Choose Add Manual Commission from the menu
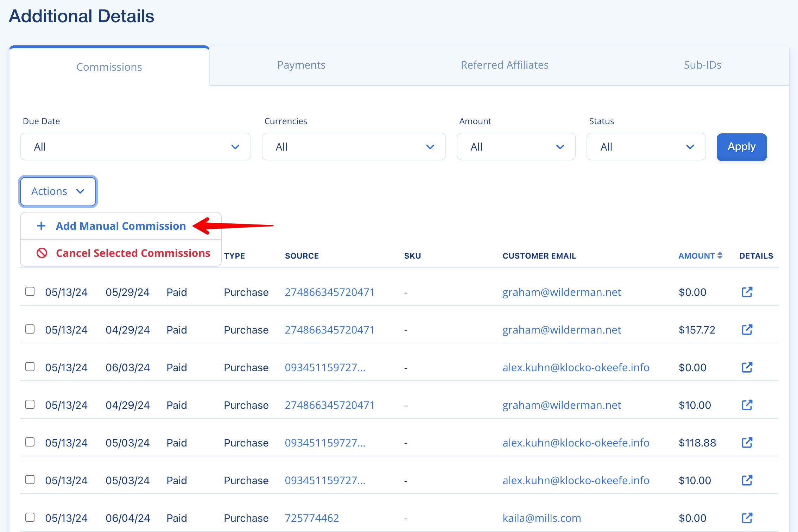The width and height of the screenshot is (798, 532). click(x=121, y=226)
